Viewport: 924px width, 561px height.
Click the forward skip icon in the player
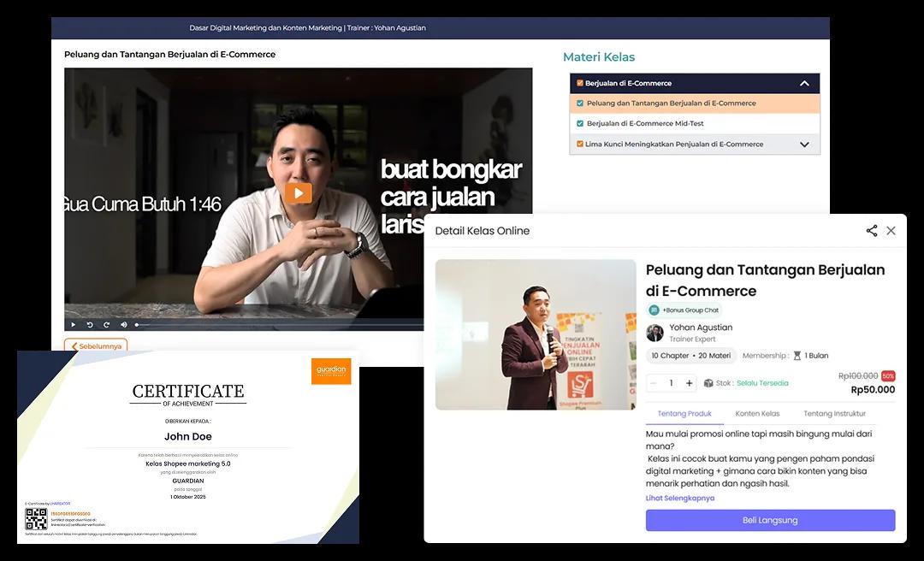106,325
